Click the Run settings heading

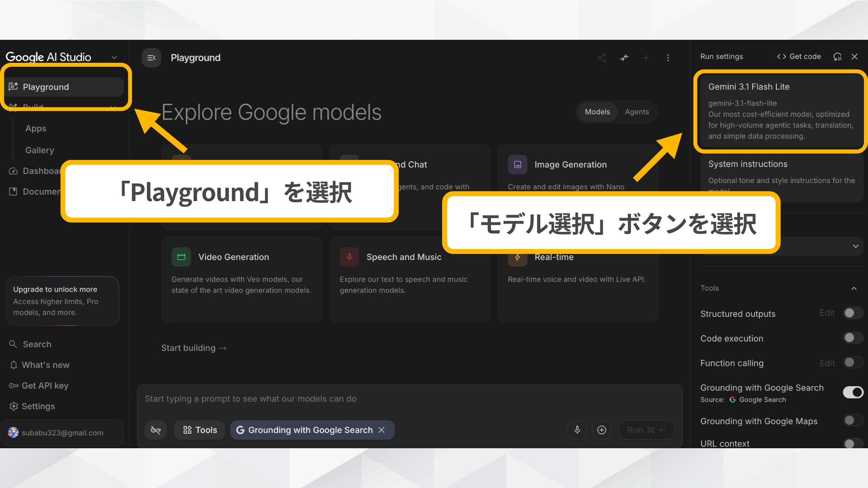[722, 56]
